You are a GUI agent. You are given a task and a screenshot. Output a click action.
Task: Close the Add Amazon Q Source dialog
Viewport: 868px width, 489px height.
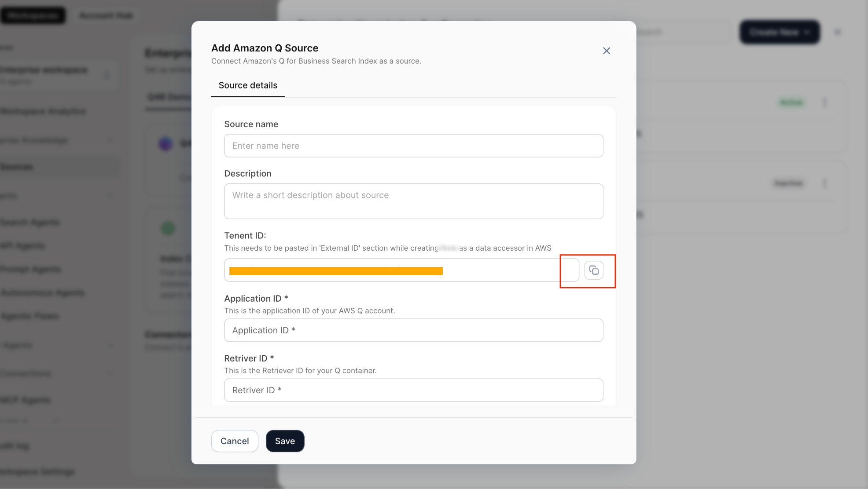coord(606,51)
